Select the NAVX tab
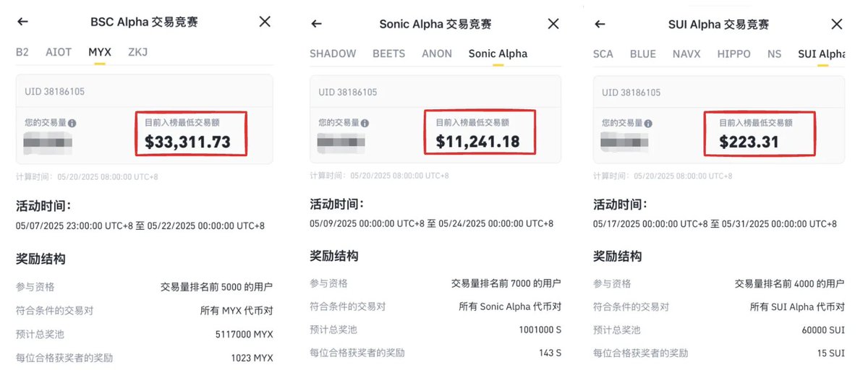This screenshot has width=868, height=378. (x=686, y=54)
